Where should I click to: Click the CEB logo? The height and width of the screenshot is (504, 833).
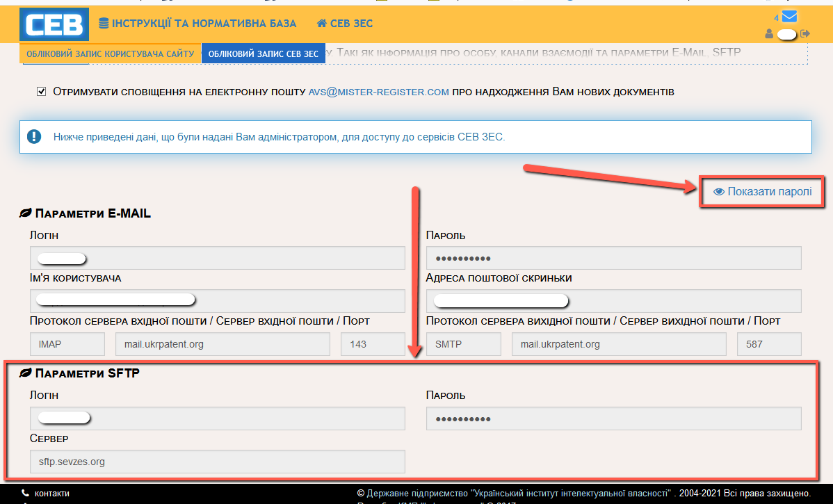54,24
